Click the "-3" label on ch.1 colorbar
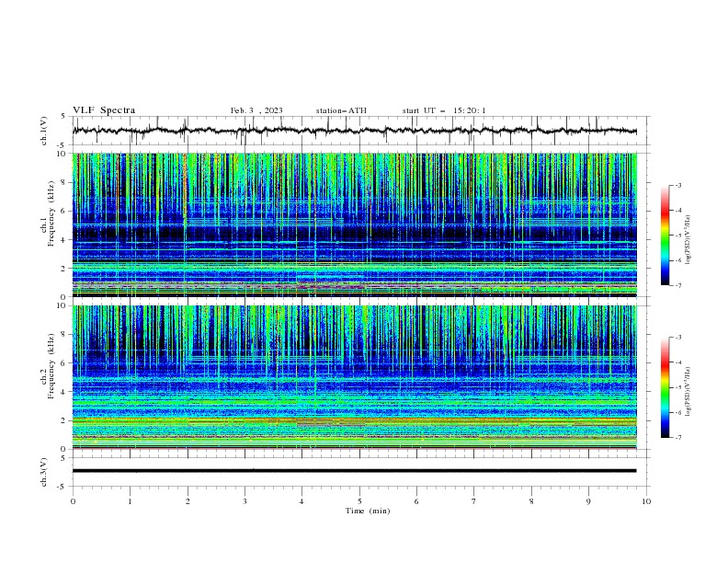The image size is (728, 563). [x=678, y=185]
